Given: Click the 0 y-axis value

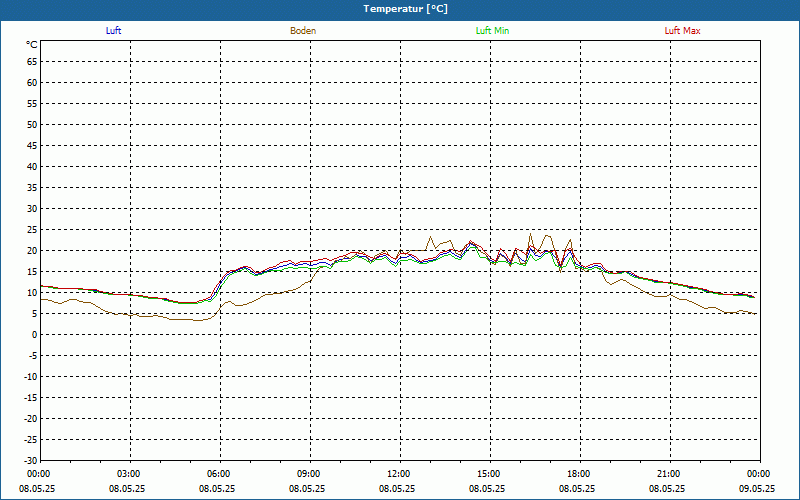Looking at the screenshot, I should pos(35,335).
